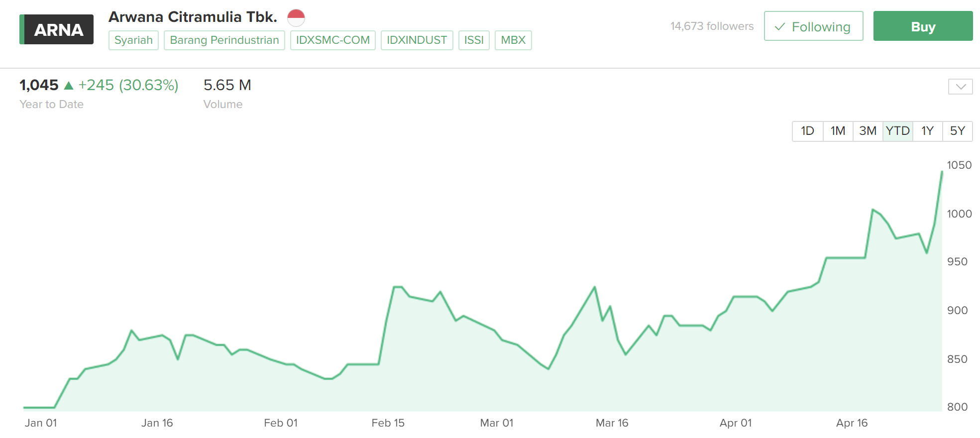
Task: Expand the chevron dropdown above the chart
Action: coord(960,87)
